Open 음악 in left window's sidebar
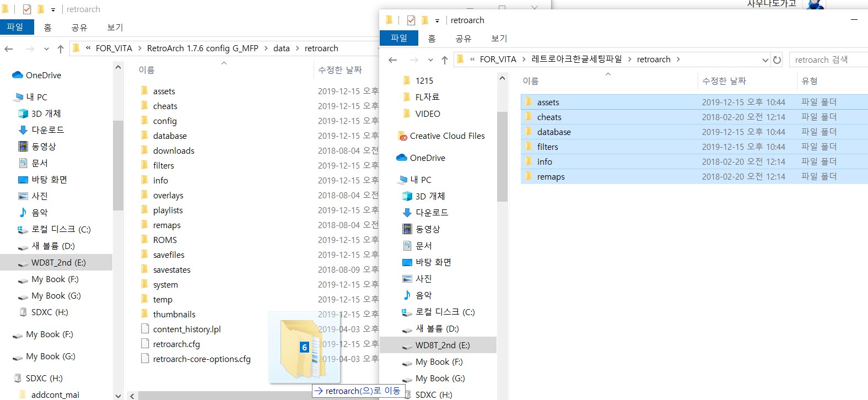This screenshot has height=400, width=868. pyautogui.click(x=40, y=213)
